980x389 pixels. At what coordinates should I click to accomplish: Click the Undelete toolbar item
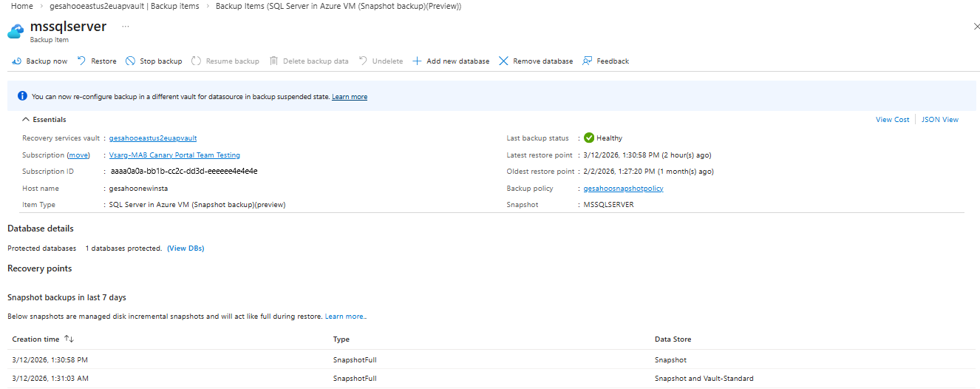(381, 61)
